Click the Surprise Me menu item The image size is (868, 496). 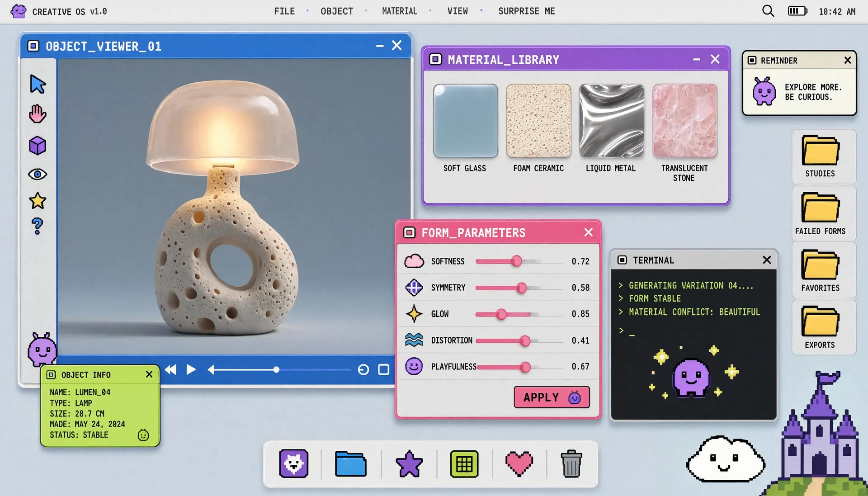pos(527,11)
